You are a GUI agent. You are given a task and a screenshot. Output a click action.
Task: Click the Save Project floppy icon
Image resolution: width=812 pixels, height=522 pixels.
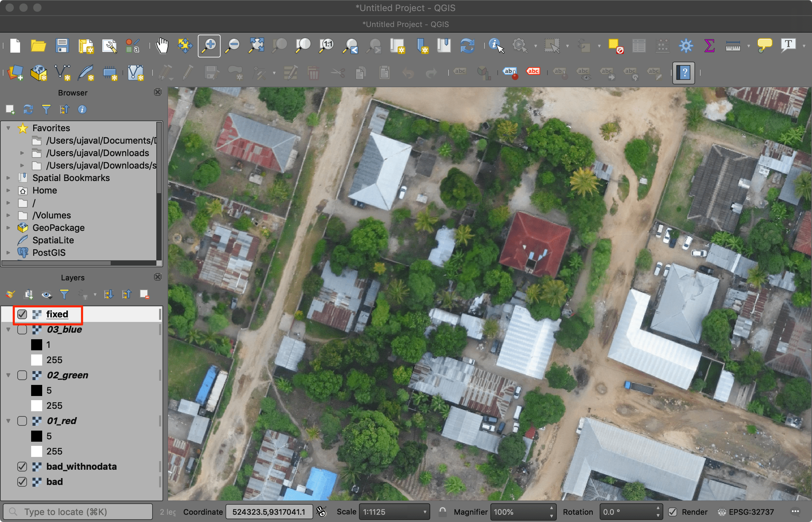pyautogui.click(x=62, y=46)
